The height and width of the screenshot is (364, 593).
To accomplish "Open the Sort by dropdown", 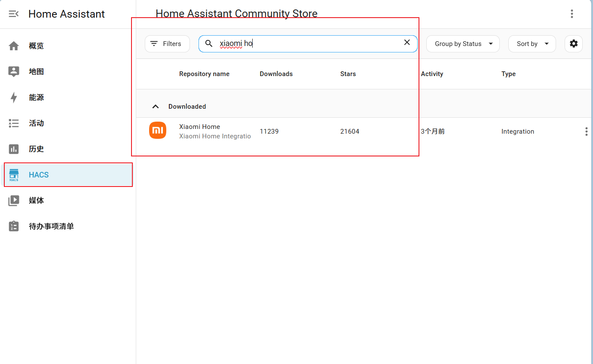I will (532, 44).
